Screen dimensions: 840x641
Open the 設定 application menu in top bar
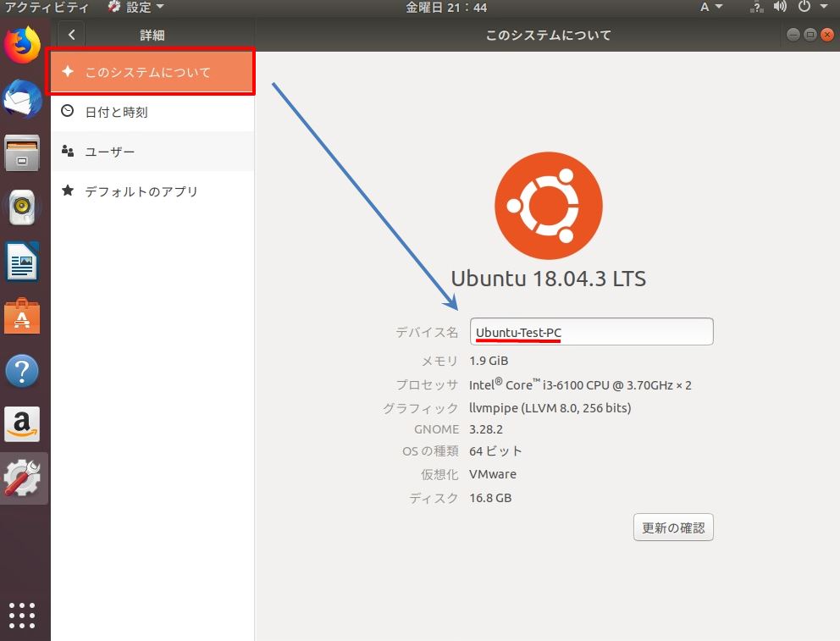pyautogui.click(x=135, y=8)
